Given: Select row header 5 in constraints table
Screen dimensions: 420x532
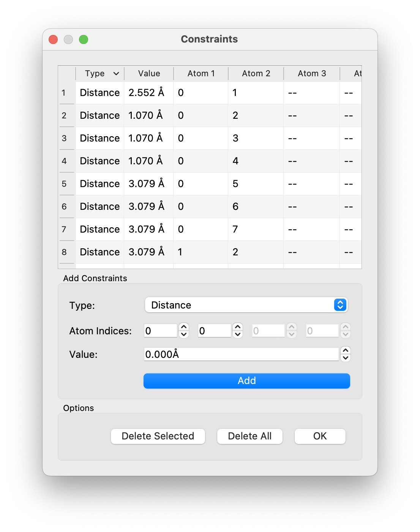Looking at the screenshot, I should pos(67,184).
